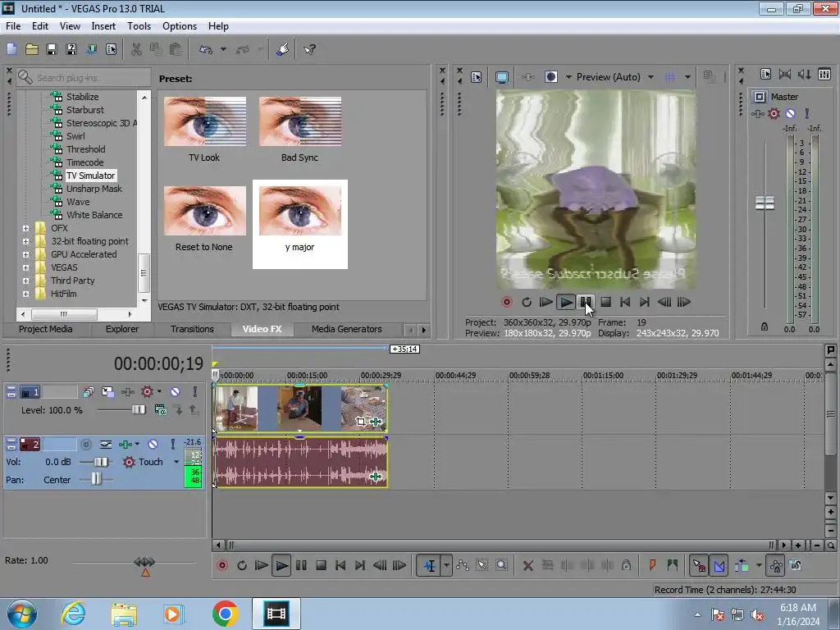Expand the Third Party folder

tap(25, 281)
